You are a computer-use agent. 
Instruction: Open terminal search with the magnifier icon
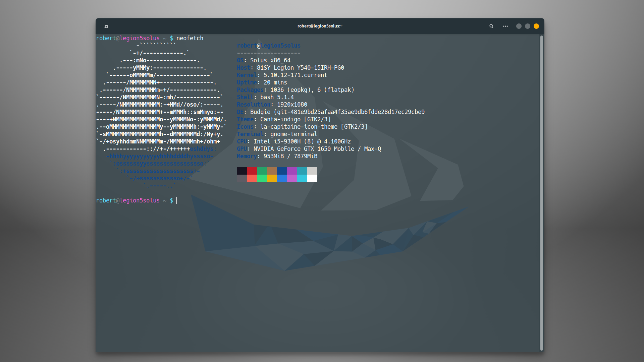tap(491, 26)
